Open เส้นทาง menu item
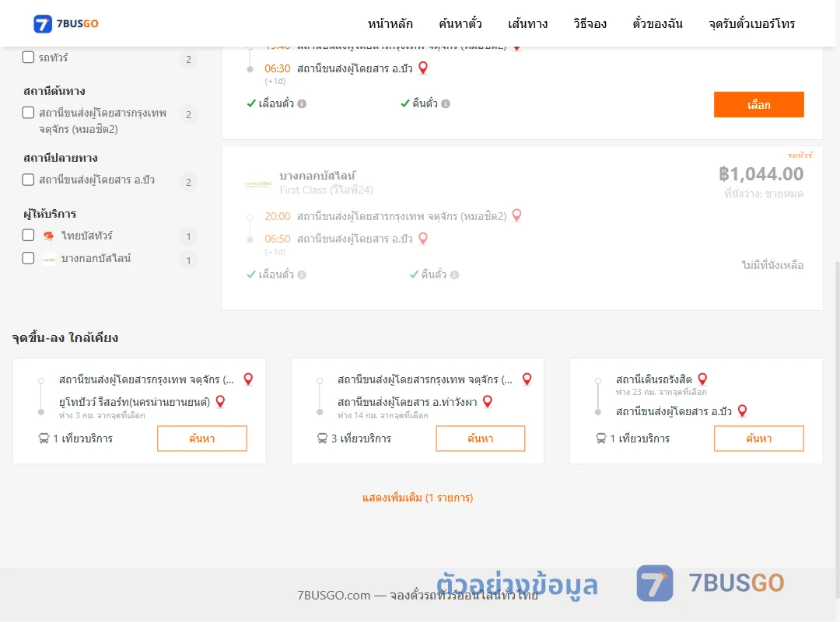 (x=527, y=23)
